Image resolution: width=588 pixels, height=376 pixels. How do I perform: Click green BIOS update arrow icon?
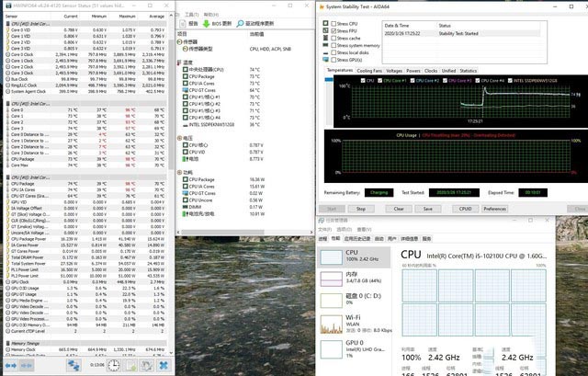tap(206, 24)
